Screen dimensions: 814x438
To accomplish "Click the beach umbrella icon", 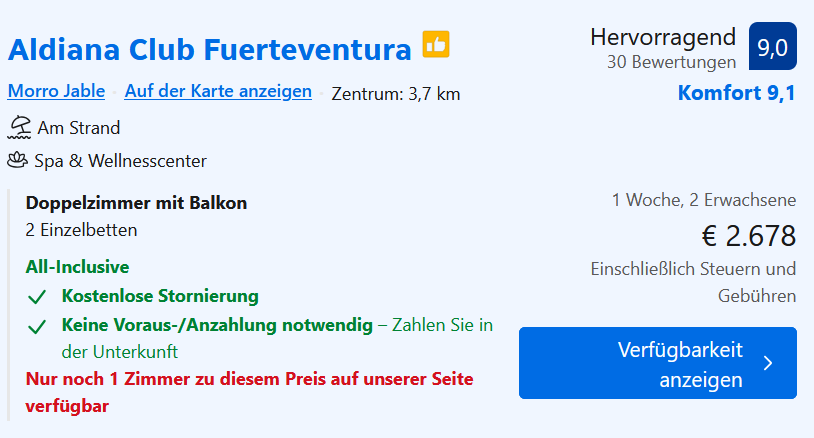I will [19, 127].
